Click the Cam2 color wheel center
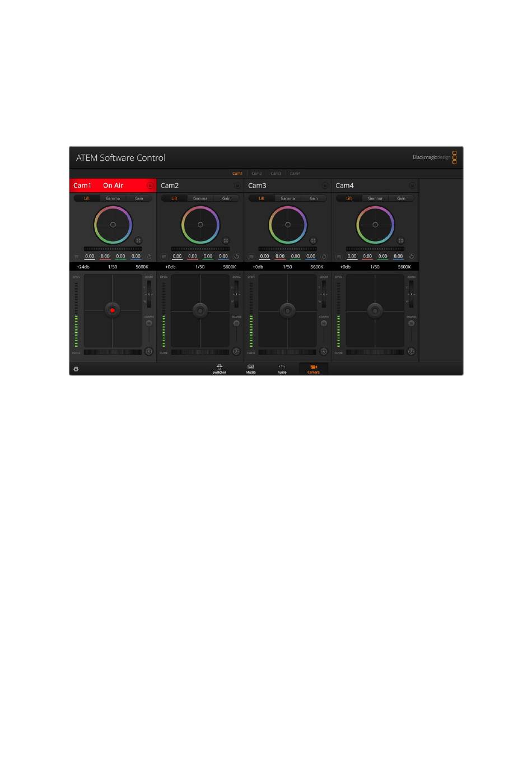The image size is (532, 777). 200,225
